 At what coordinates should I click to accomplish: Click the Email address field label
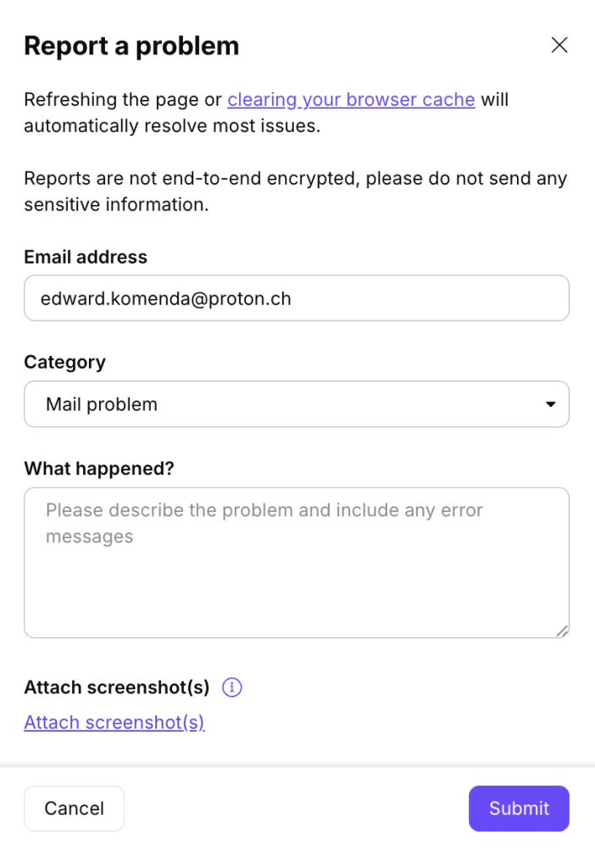[x=86, y=257]
